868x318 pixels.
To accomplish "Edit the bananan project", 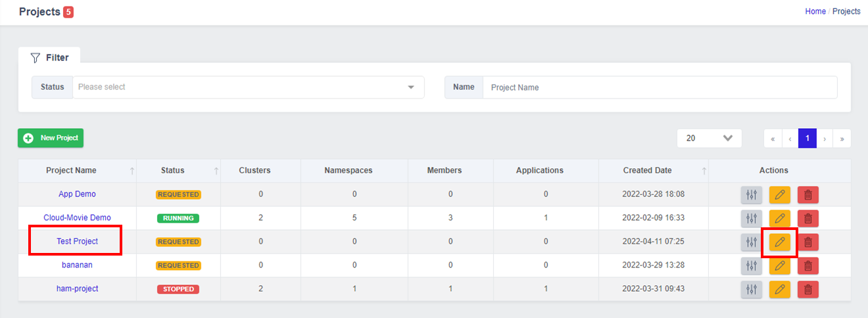I will [x=780, y=265].
